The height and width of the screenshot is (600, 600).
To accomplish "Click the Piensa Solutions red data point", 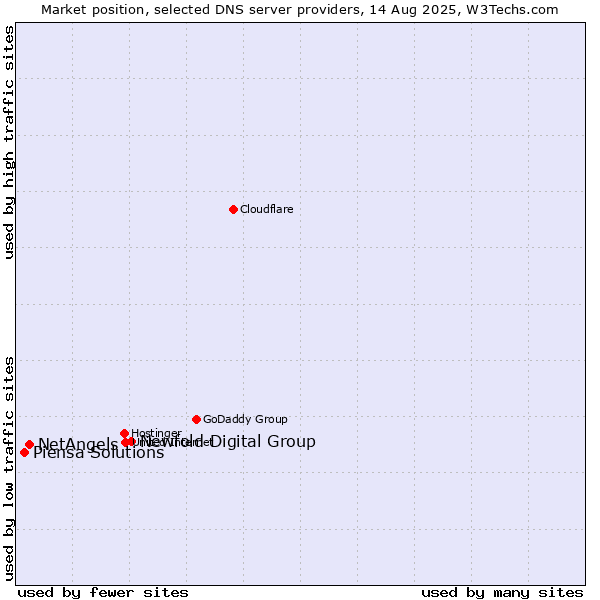I will point(24,452).
